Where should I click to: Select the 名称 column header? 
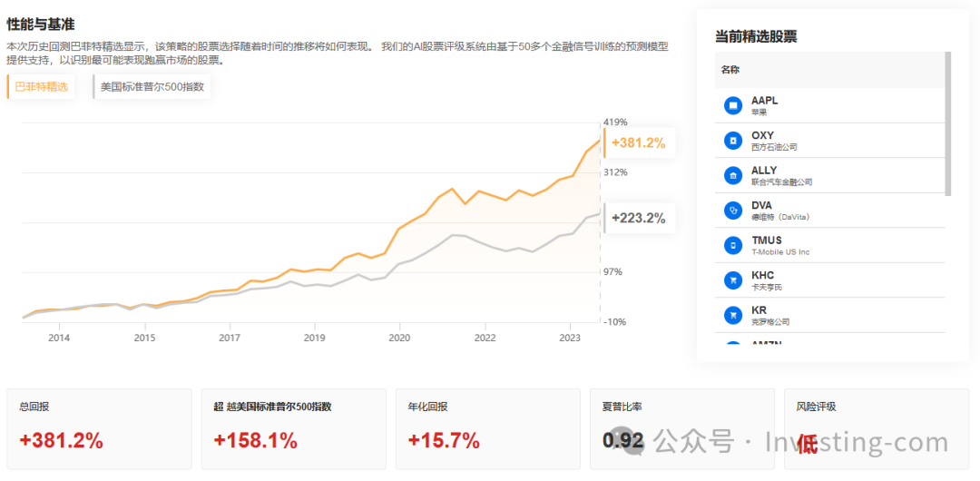tap(730, 70)
